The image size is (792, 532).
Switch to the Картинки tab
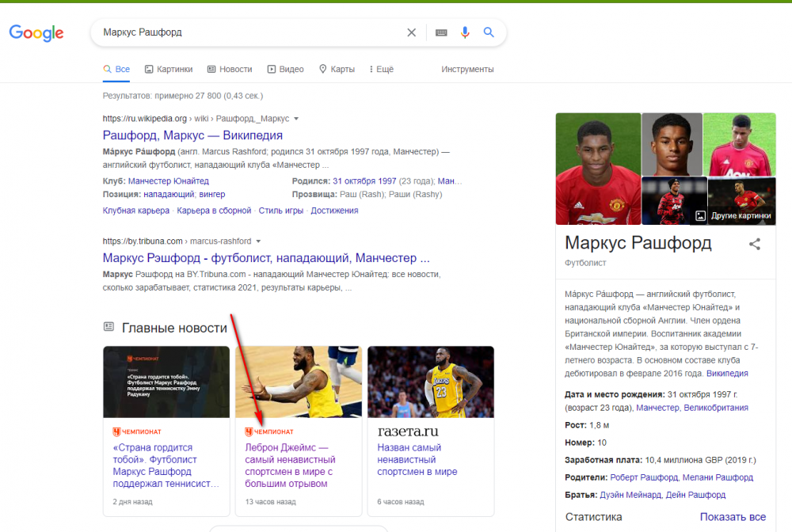click(x=169, y=70)
